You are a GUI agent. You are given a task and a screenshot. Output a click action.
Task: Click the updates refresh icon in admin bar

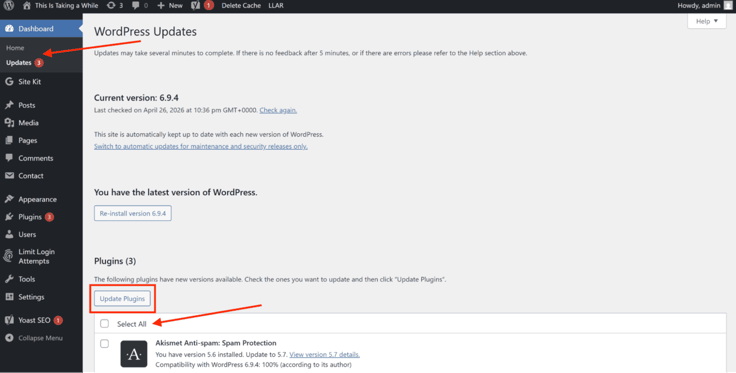[x=111, y=6]
